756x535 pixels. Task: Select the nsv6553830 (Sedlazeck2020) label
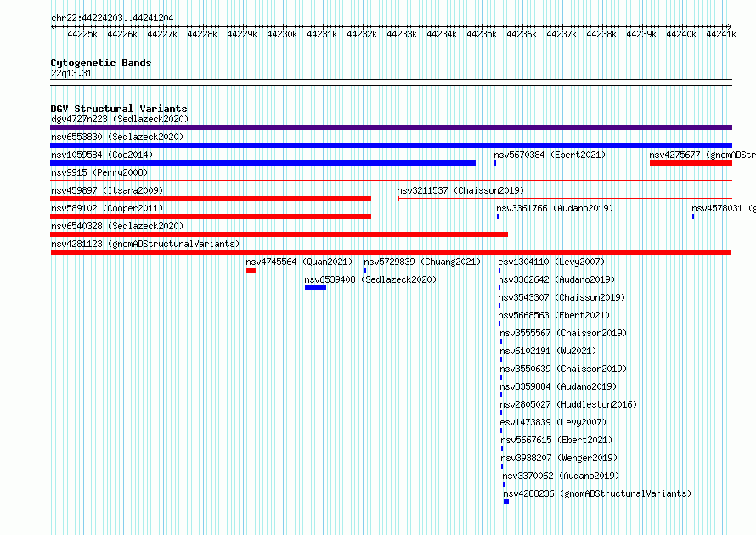click(117, 137)
